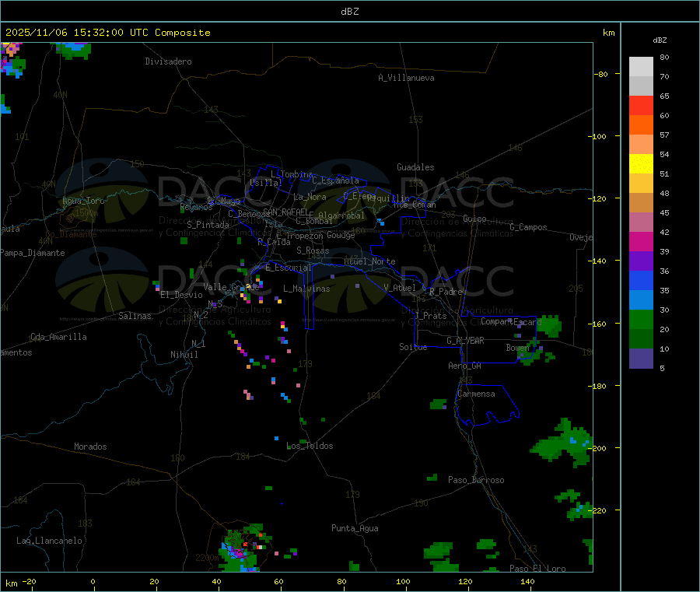Click the Soitue label
Screen dimensions: 700x592
413,347
